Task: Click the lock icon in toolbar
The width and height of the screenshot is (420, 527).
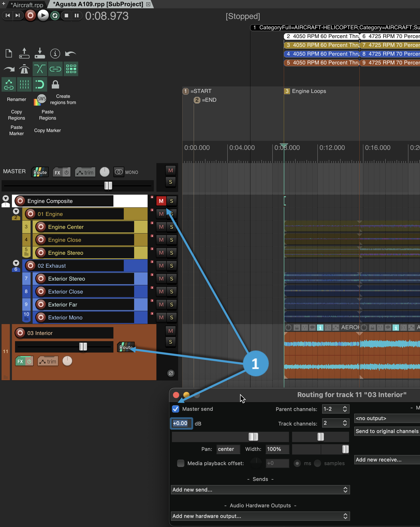Action: [x=55, y=84]
